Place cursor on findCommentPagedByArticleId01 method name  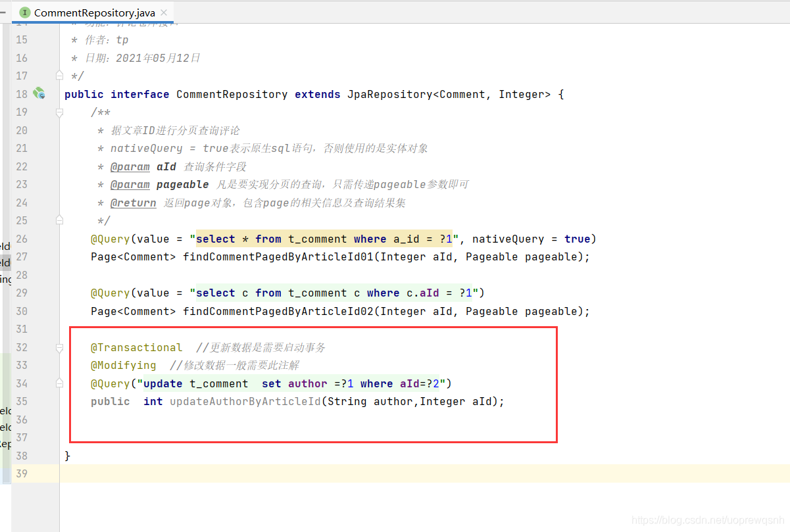(278, 256)
